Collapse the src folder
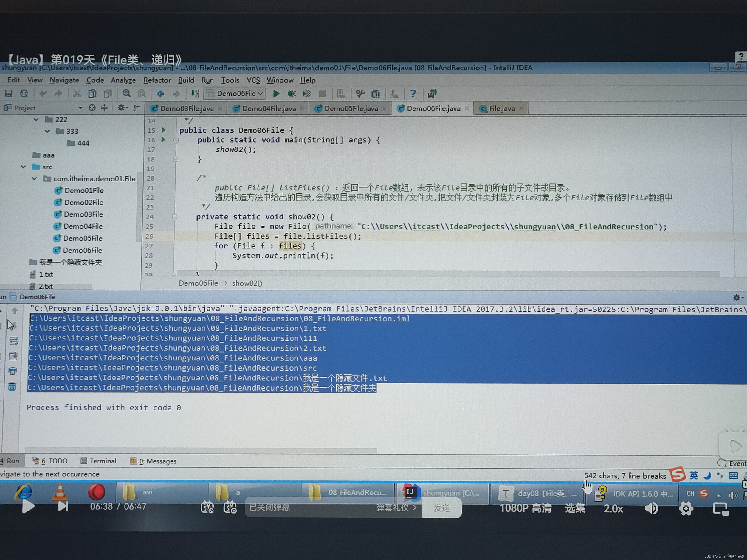The image size is (747, 560). (x=23, y=167)
